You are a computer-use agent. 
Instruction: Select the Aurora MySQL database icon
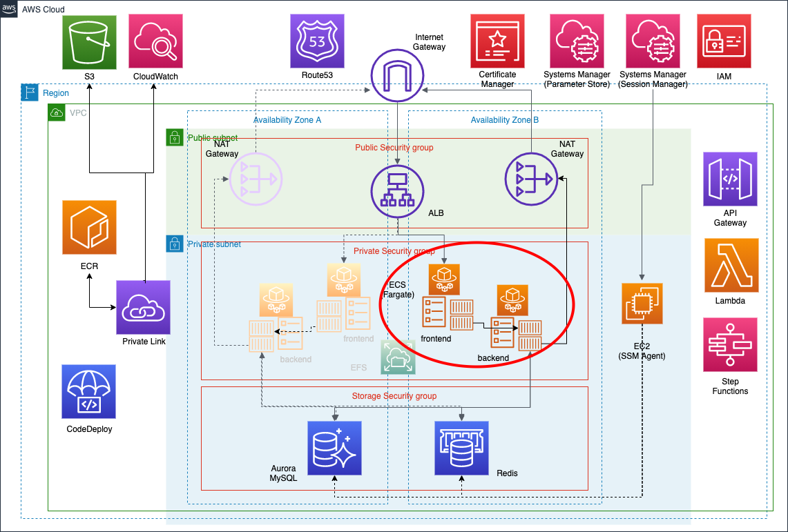[x=335, y=449]
